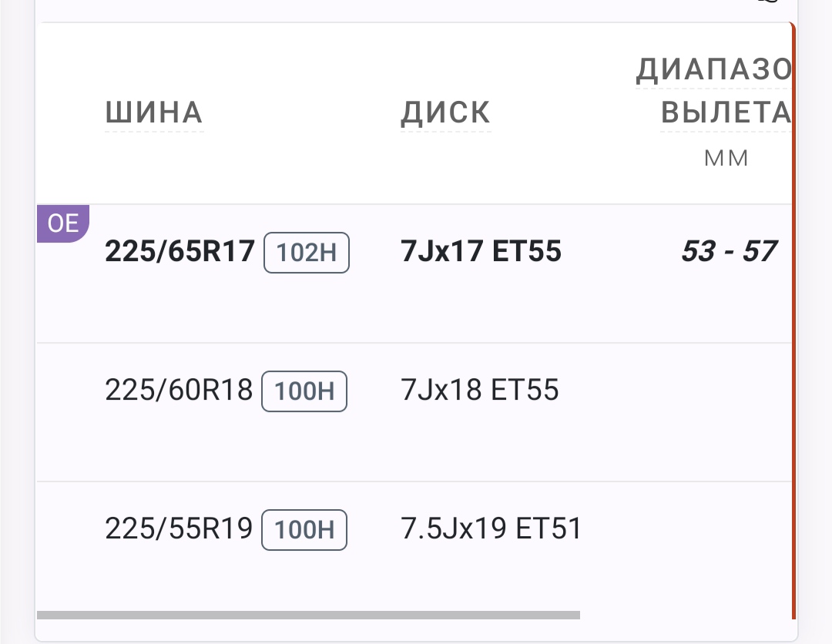Click the 100H badge beside 225/55R19
The width and height of the screenshot is (832, 644).
tap(304, 530)
